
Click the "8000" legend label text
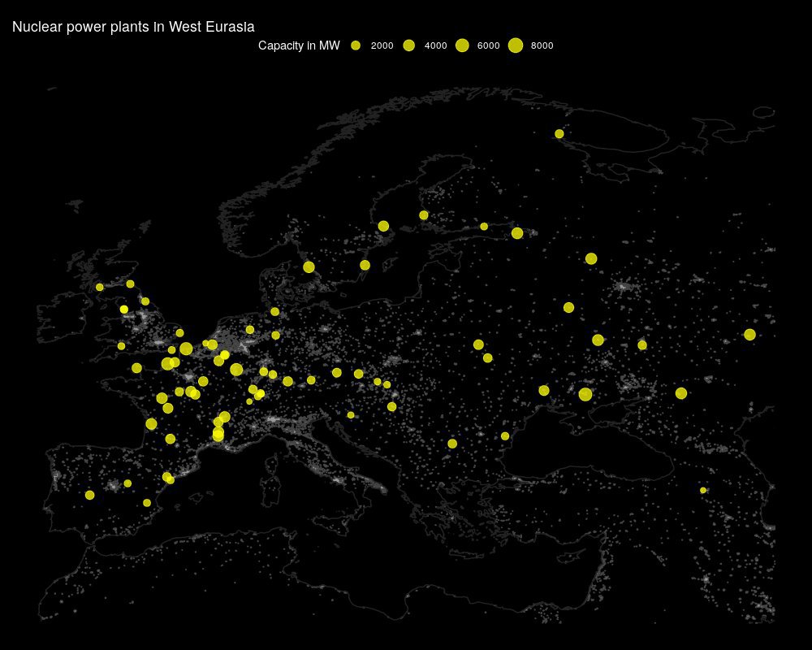point(542,46)
